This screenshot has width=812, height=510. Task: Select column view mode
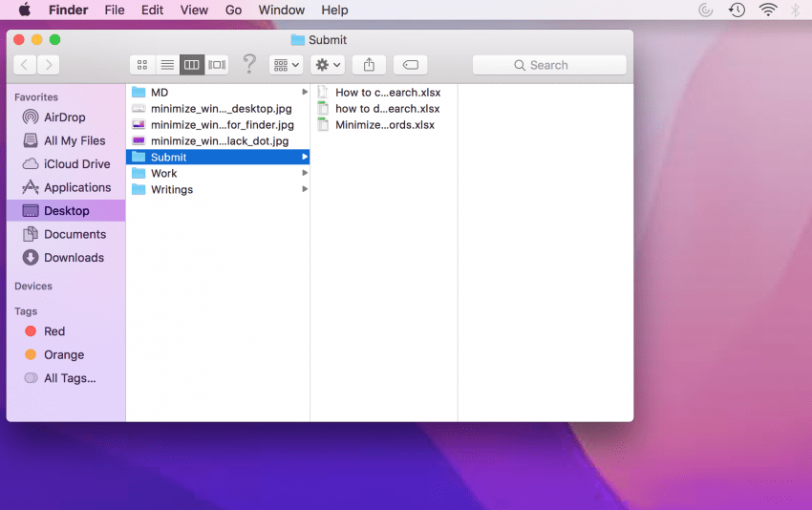[x=192, y=65]
